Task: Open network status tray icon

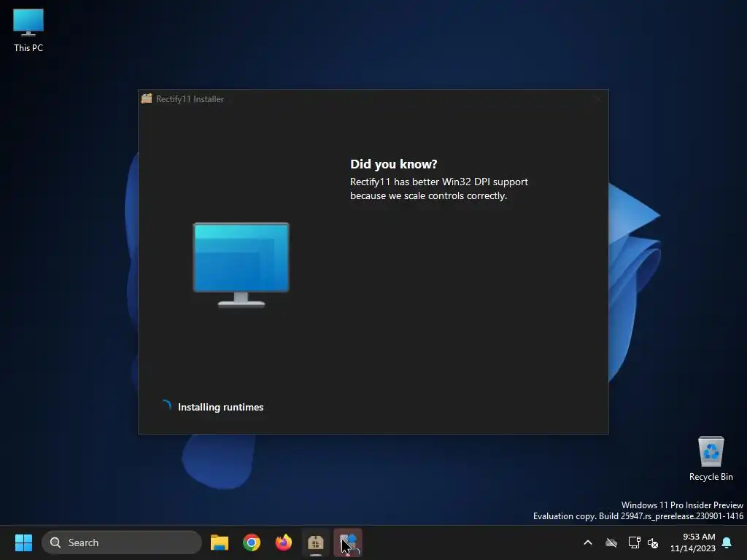Action: 634,542
